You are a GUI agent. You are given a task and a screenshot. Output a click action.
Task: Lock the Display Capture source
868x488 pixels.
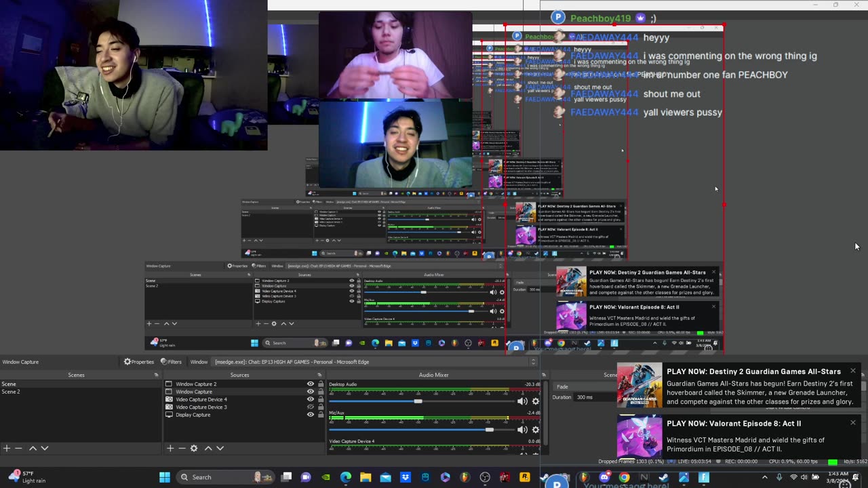click(320, 415)
